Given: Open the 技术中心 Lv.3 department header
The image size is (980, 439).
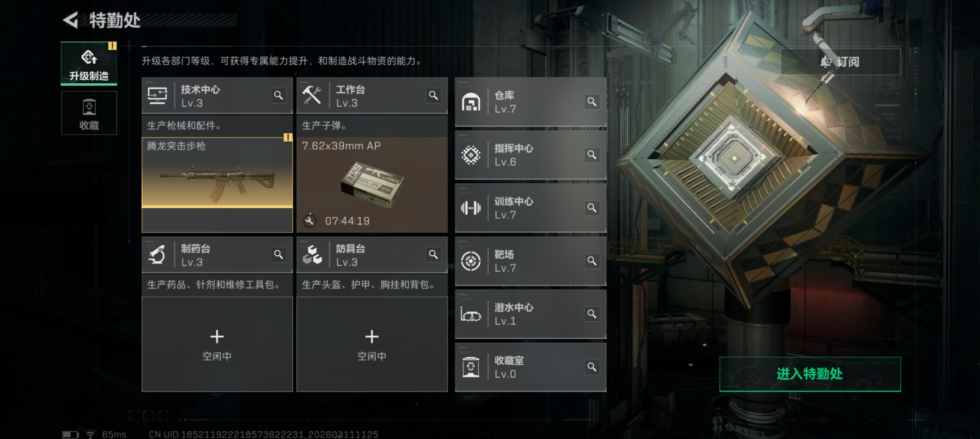Looking at the screenshot, I should 217,96.
